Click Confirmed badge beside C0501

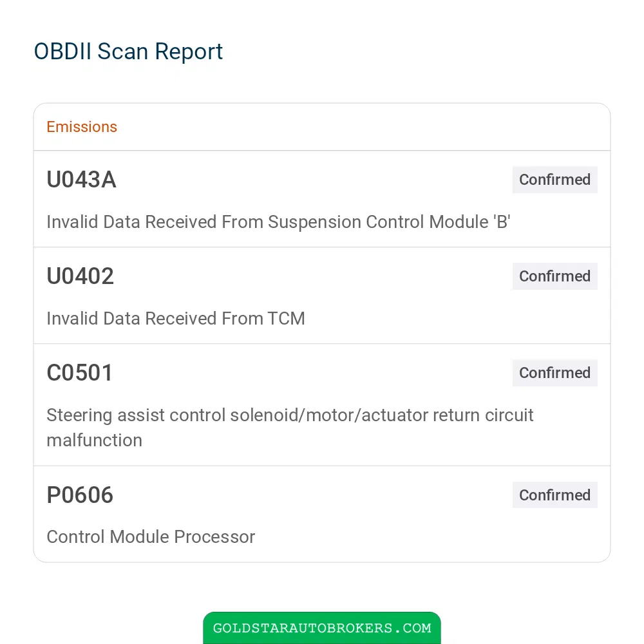point(554,373)
